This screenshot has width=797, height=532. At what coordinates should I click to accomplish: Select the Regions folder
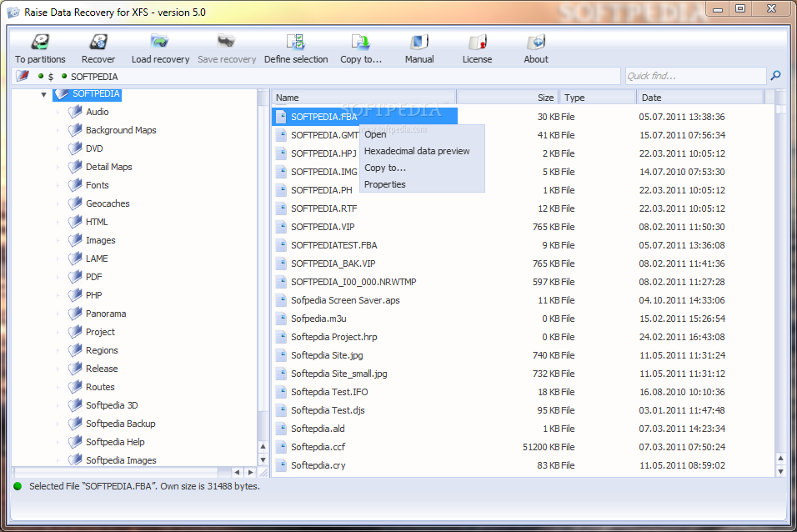click(x=102, y=350)
